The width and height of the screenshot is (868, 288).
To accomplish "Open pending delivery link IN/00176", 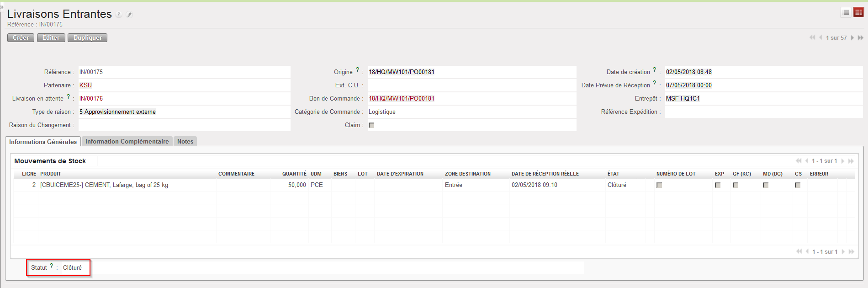I will tap(91, 98).
